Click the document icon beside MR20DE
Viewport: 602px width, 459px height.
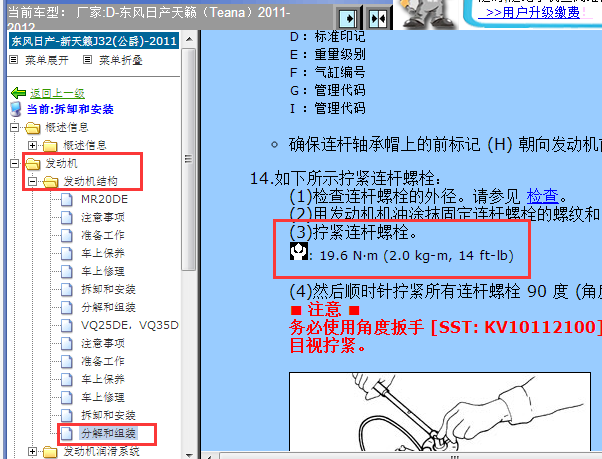(x=67, y=200)
